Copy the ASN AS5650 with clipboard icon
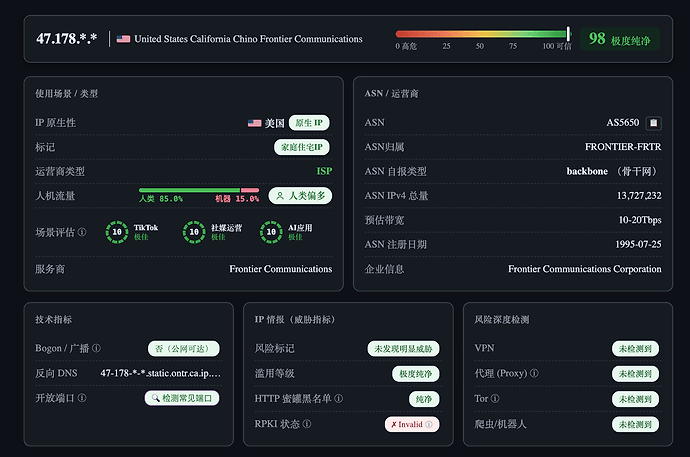This screenshot has width=690, height=457. click(653, 123)
